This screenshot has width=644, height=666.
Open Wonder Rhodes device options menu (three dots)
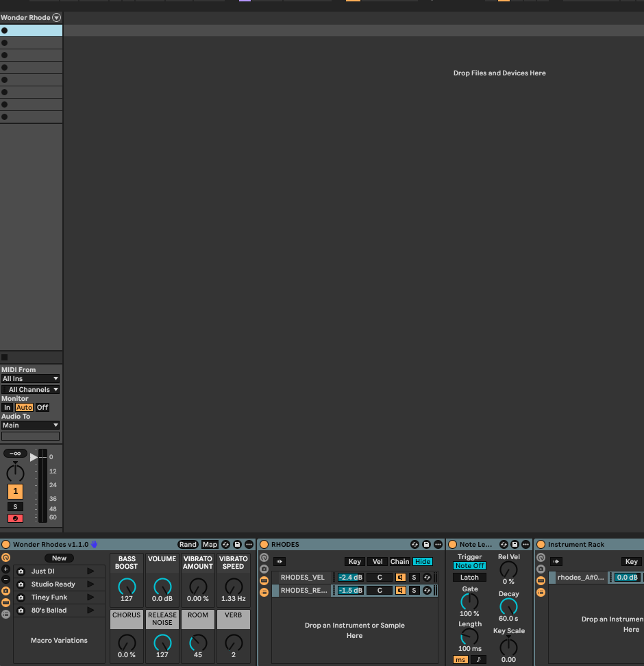tap(249, 545)
